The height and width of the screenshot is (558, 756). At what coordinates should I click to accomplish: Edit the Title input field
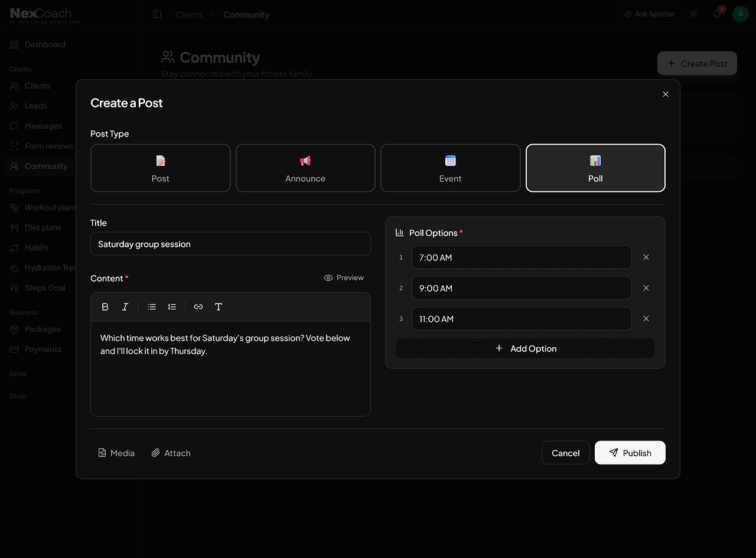(x=230, y=244)
